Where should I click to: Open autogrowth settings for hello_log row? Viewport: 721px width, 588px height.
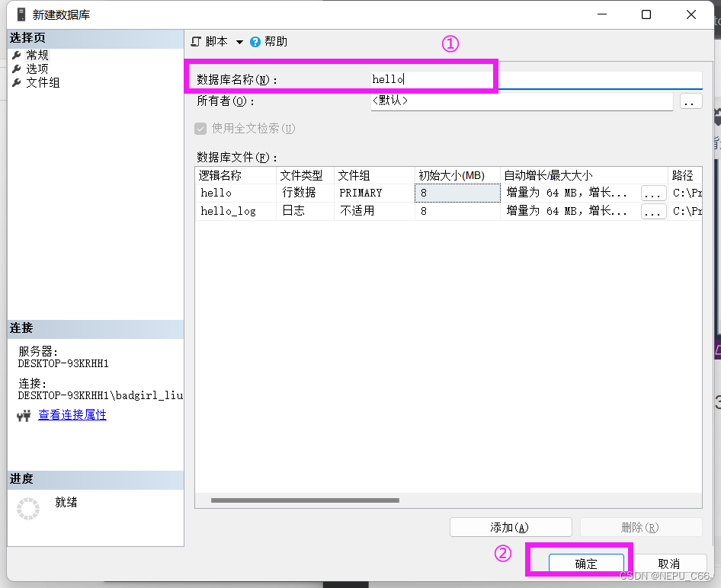click(653, 212)
